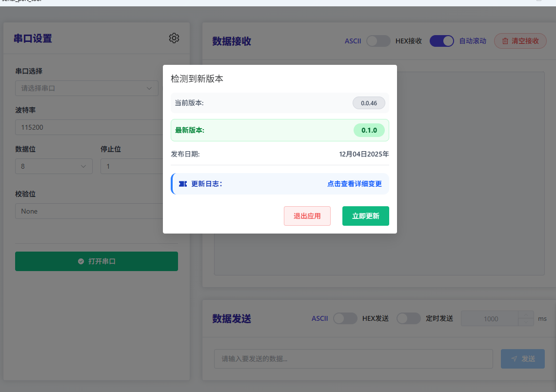Open the serial settings gear icon

click(x=174, y=38)
